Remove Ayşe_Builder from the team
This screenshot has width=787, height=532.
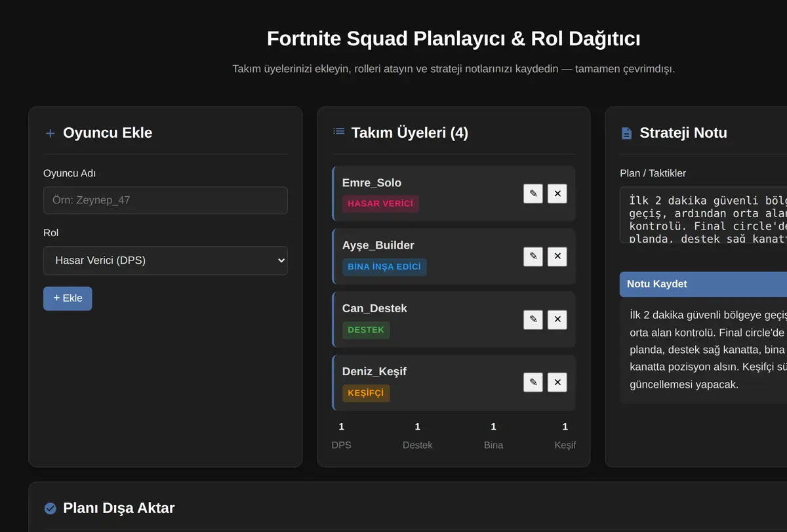click(557, 256)
